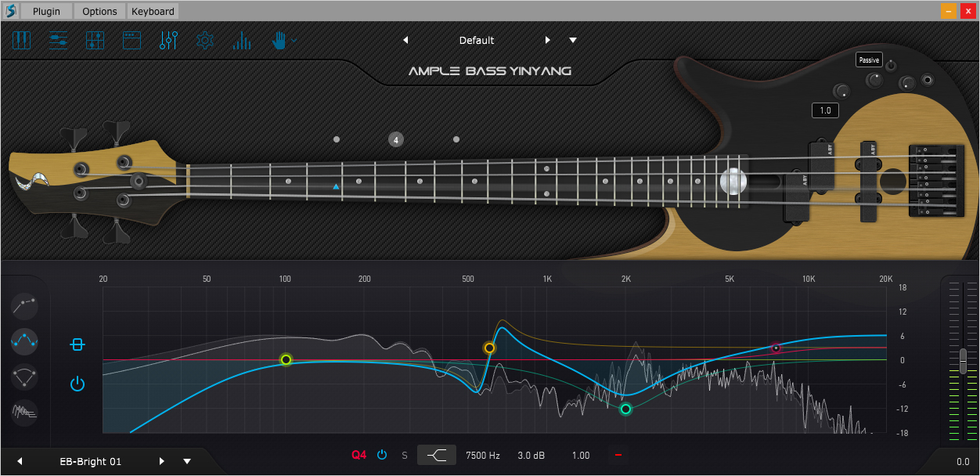
Task: Click the bridge of the bass
Action: pyautogui.click(x=936, y=181)
